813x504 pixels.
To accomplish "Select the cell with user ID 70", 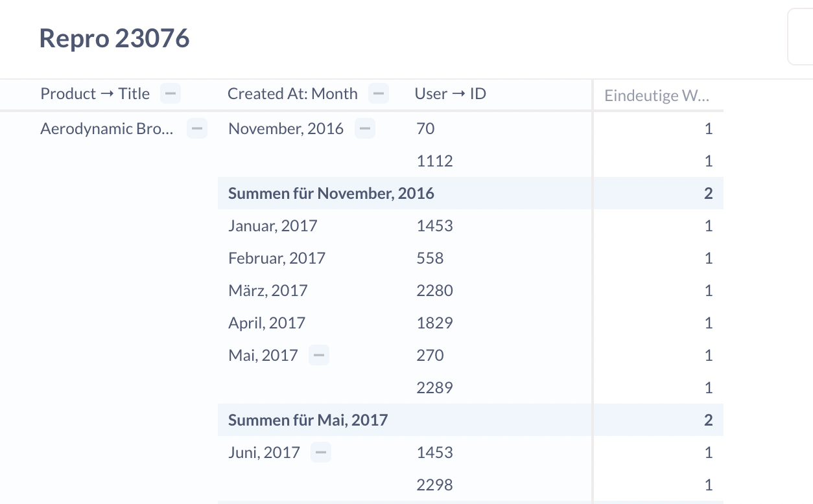I will [x=425, y=128].
